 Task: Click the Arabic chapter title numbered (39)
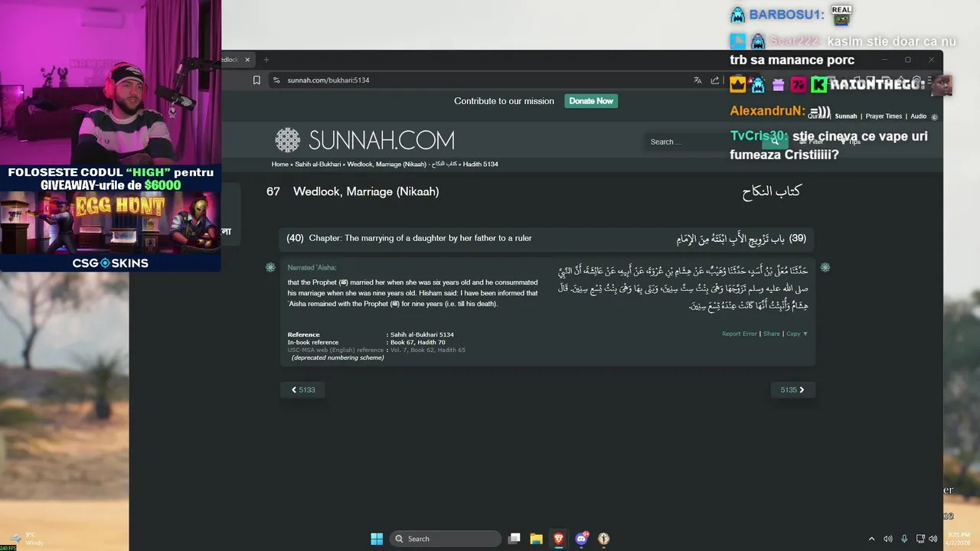[741, 239]
